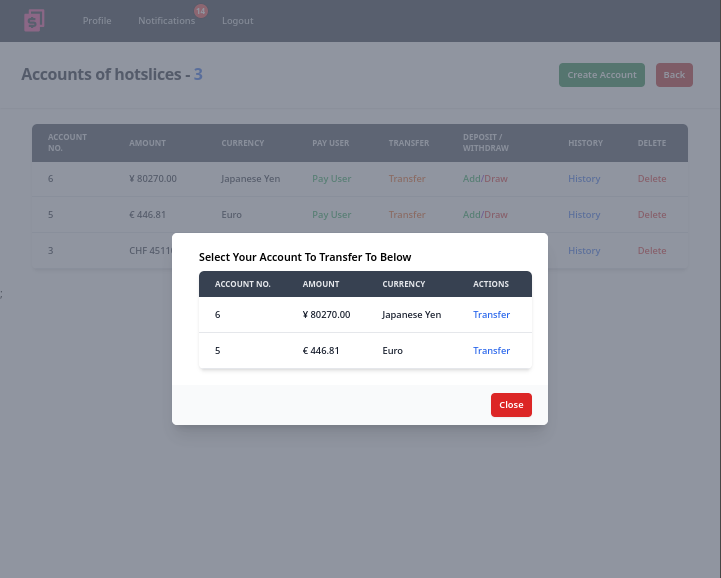
Task: Open History for account 5
Action: tap(584, 215)
